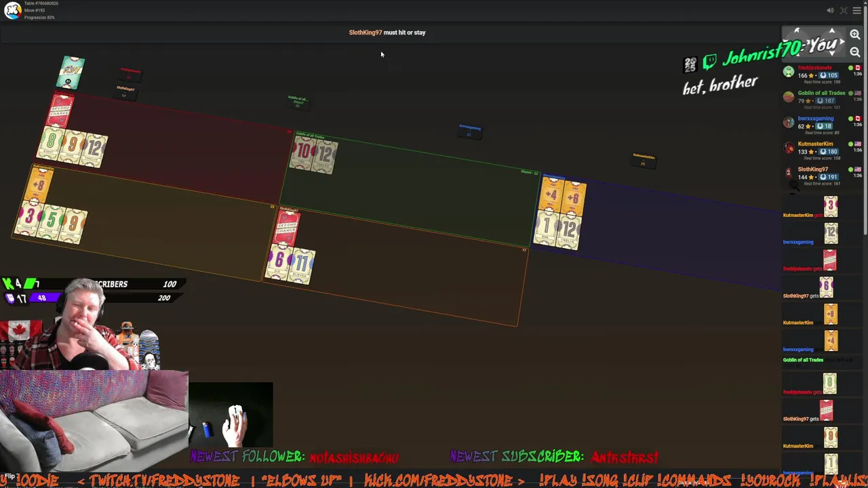This screenshot has height=488, width=868.
Task: Click the Board Game Arena logo
Action: coord(12,10)
